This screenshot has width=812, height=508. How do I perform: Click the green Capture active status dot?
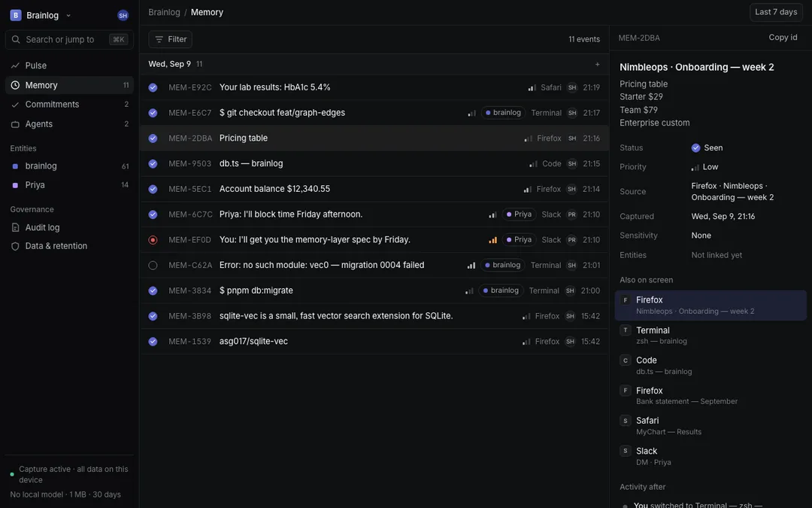point(12,474)
